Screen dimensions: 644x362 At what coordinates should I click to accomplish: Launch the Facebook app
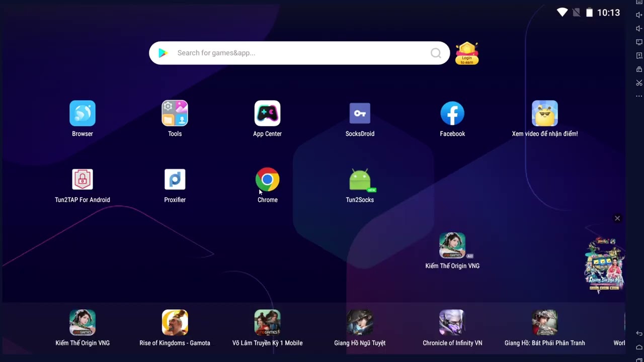452,113
